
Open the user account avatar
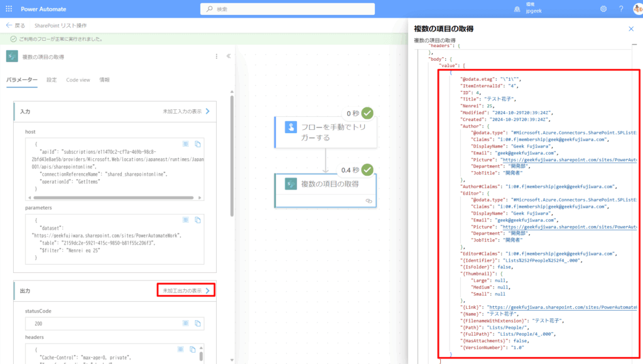pyautogui.click(x=638, y=9)
